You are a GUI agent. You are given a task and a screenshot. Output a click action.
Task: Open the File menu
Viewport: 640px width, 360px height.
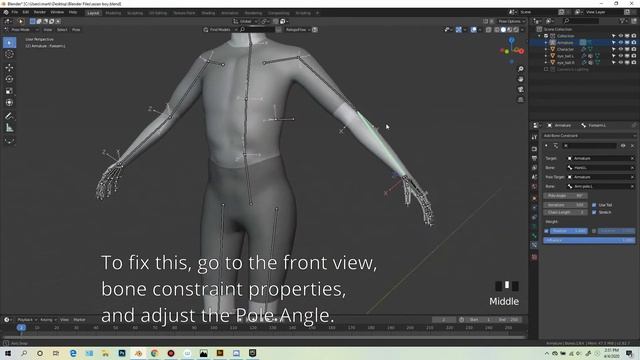15,12
